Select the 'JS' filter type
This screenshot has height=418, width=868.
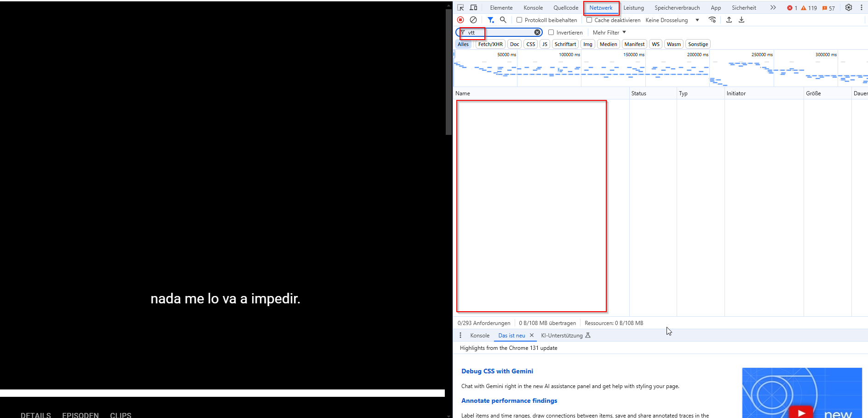pyautogui.click(x=545, y=44)
